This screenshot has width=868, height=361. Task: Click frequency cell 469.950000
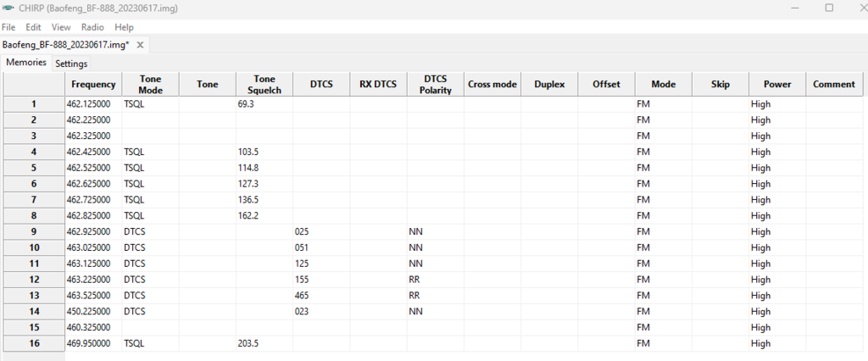[93, 343]
